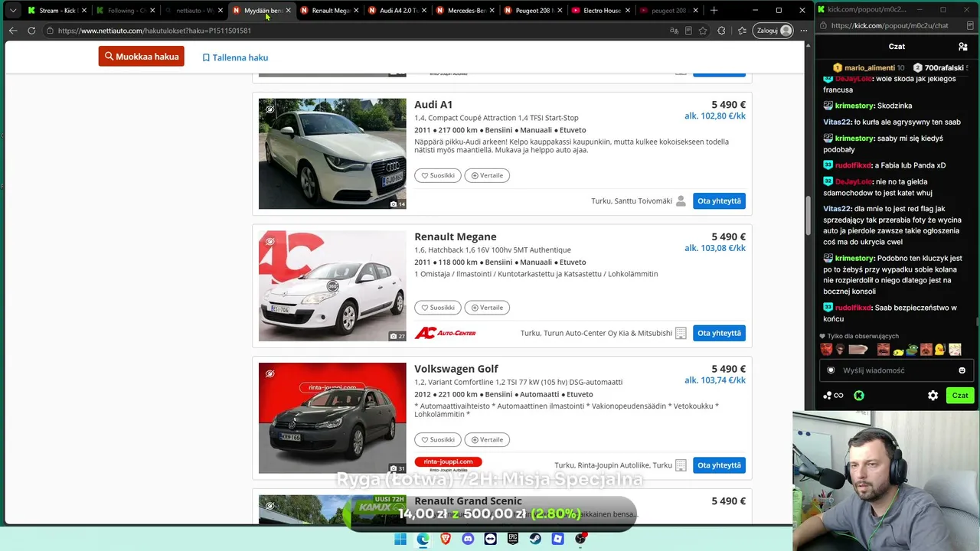Click dealer building icon on Megane row
980x551 pixels.
(x=681, y=333)
